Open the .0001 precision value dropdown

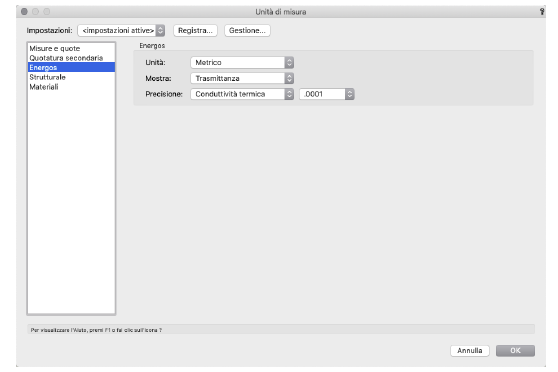(327, 94)
